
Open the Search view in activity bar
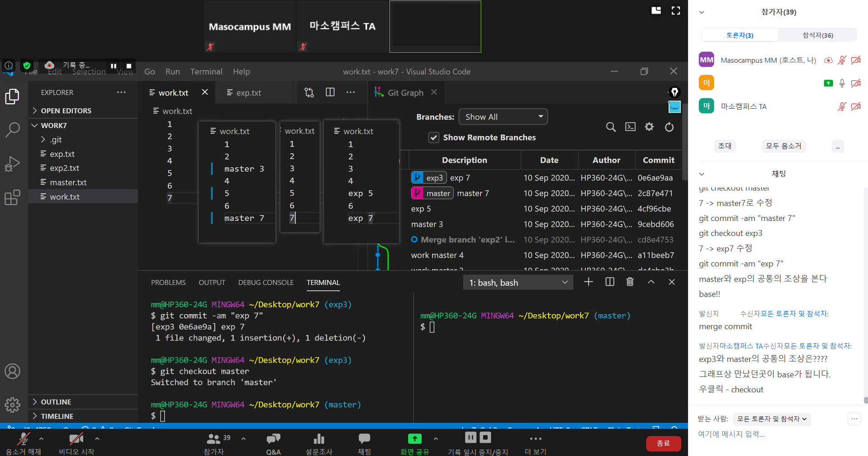click(12, 130)
